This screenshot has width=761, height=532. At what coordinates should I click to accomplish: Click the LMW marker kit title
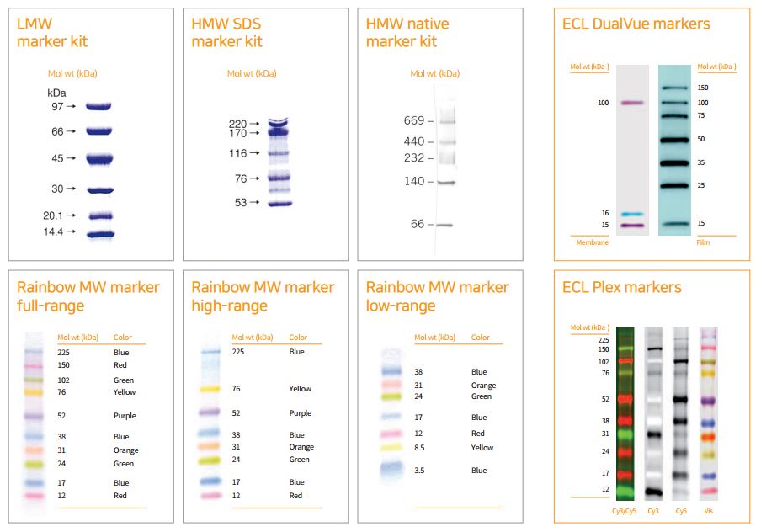click(x=52, y=33)
